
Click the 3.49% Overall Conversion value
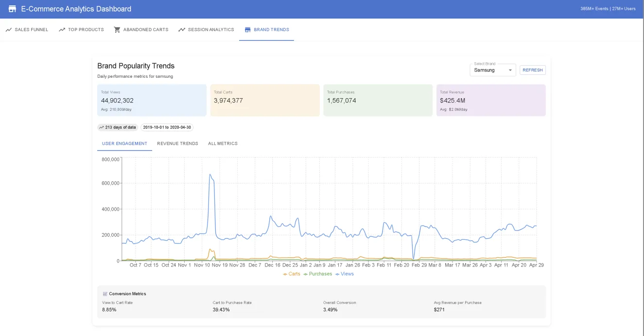click(331, 310)
